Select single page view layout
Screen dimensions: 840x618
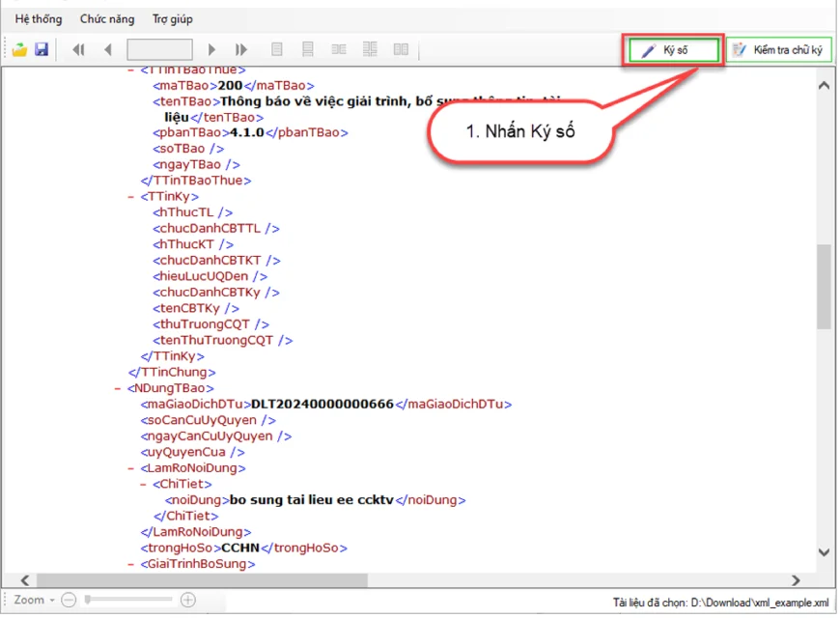(277, 50)
